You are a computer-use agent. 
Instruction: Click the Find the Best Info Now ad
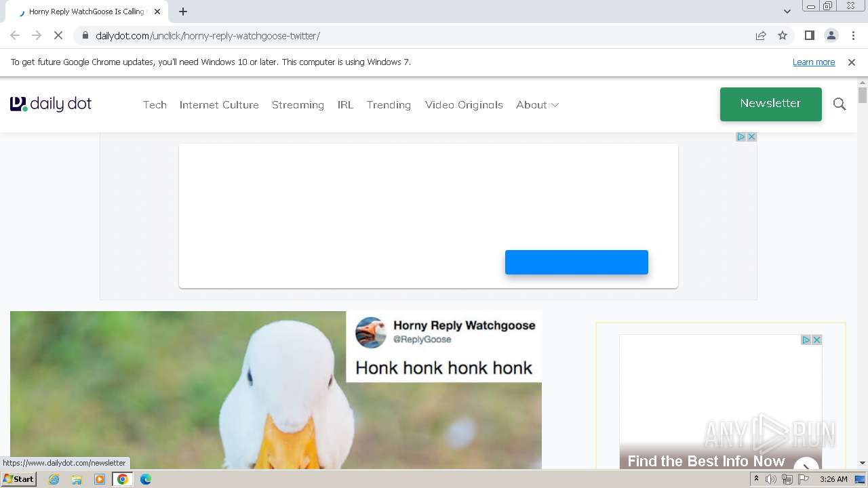706,461
